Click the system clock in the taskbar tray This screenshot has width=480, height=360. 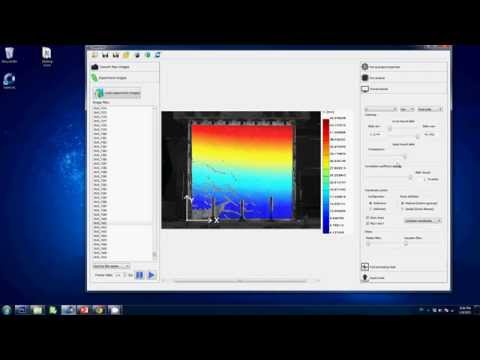click(x=465, y=310)
